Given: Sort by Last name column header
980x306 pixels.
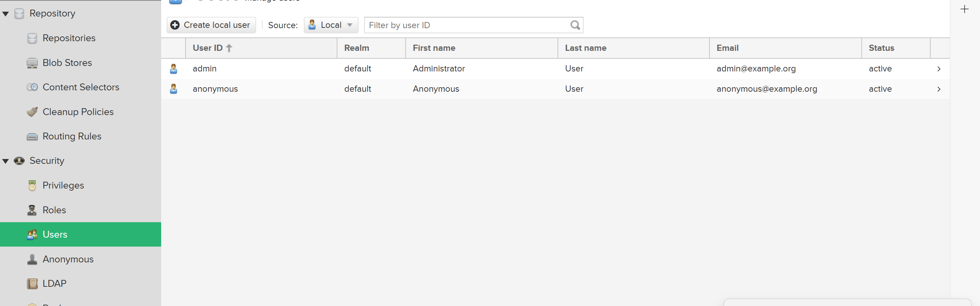Looking at the screenshot, I should pyautogui.click(x=633, y=48).
